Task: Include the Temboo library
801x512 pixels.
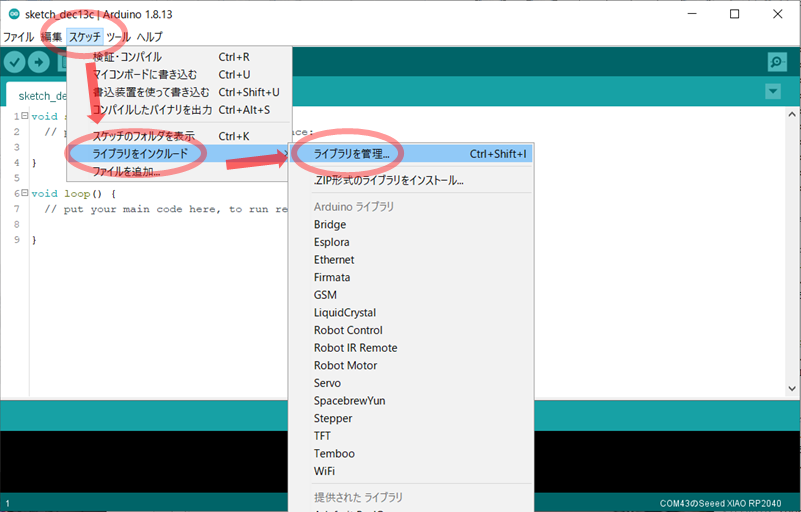Action: [411, 454]
